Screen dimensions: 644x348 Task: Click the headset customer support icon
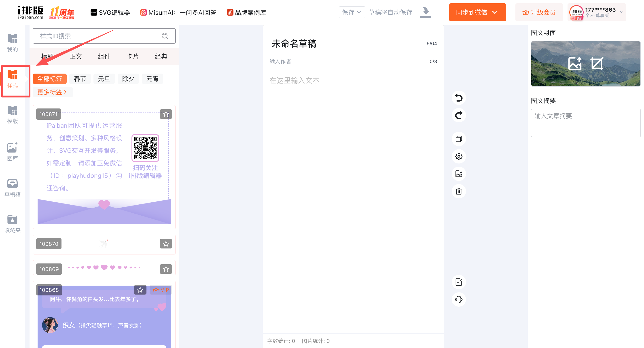458,299
